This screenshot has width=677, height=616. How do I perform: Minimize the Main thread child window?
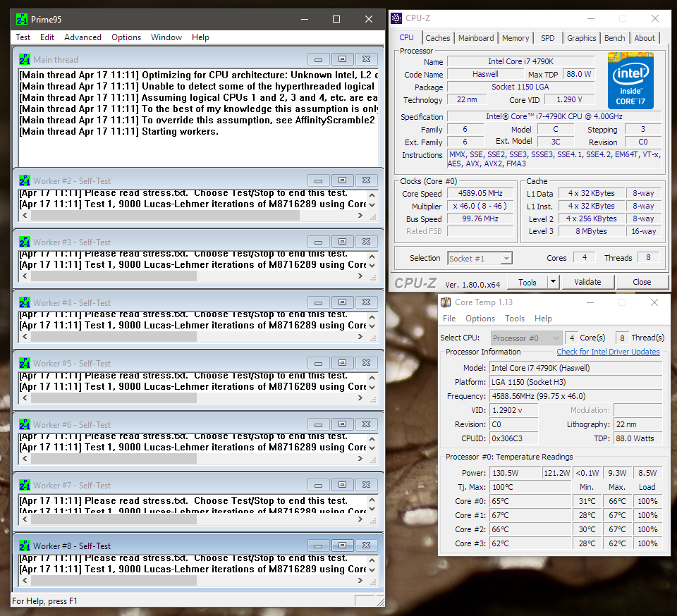(319, 59)
